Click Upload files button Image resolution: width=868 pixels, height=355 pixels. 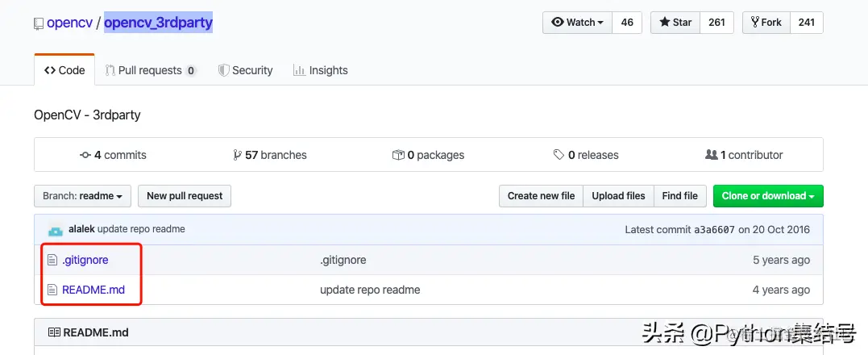click(618, 196)
